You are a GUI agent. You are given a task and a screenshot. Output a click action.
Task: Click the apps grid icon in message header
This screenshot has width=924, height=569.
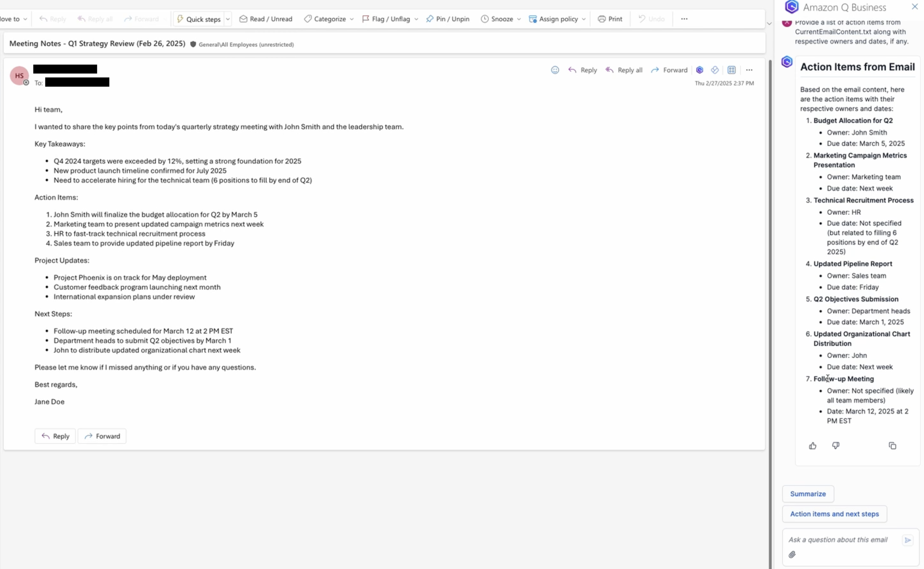pyautogui.click(x=731, y=70)
